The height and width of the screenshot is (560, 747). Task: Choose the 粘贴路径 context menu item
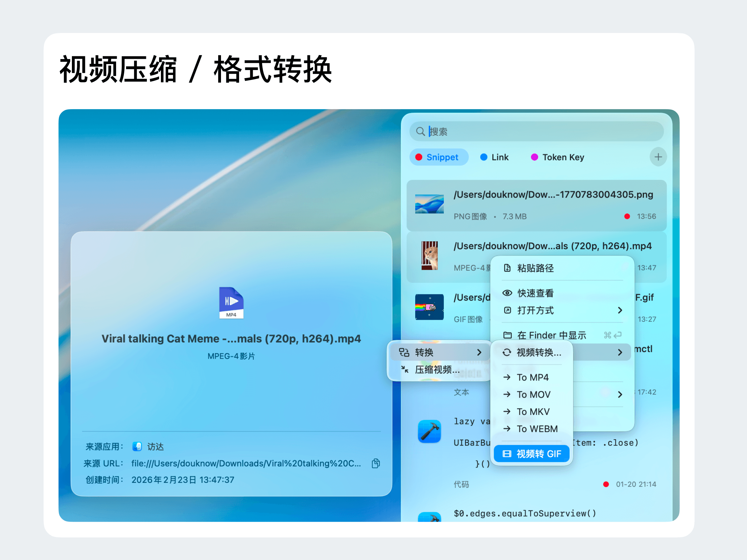point(535,268)
